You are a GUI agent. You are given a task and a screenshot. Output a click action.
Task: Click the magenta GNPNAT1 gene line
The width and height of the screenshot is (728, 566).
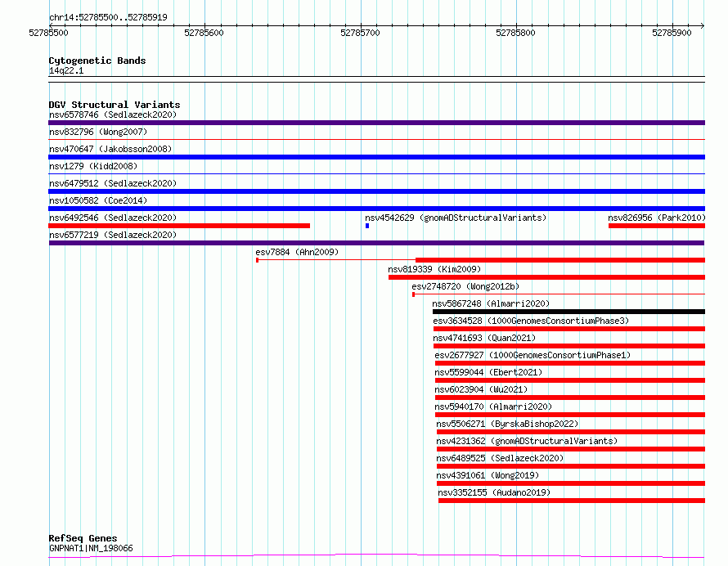[x=376, y=555]
